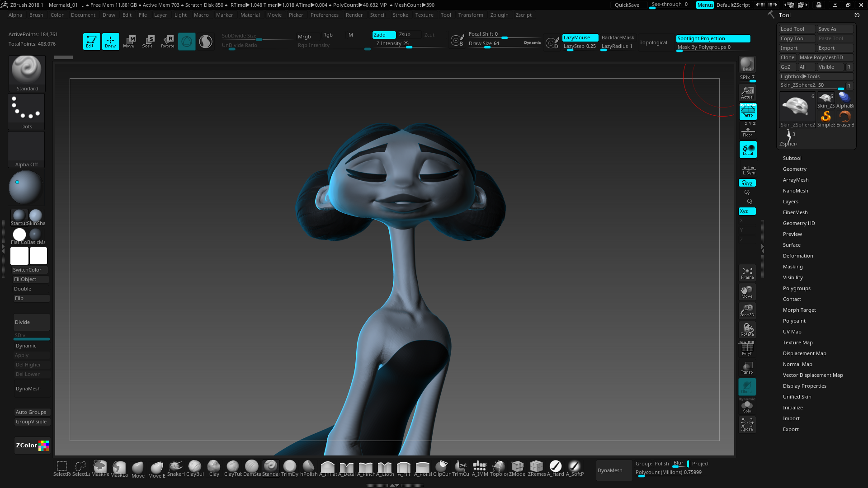This screenshot has height=488, width=868.
Task: Toggle PolyF wireframe display
Action: pyautogui.click(x=747, y=349)
